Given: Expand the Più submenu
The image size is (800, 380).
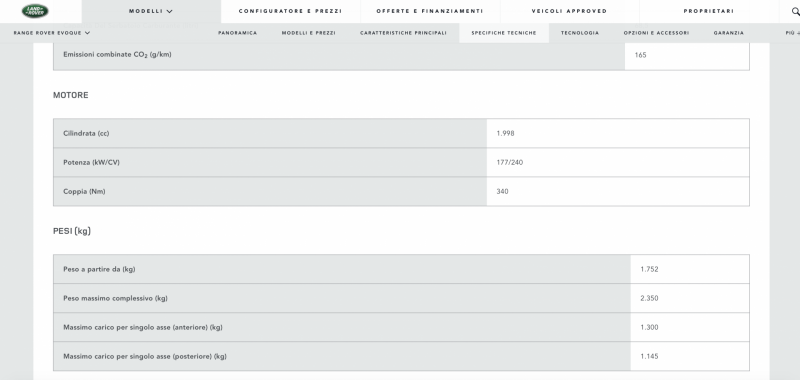Looking at the screenshot, I should click(792, 33).
